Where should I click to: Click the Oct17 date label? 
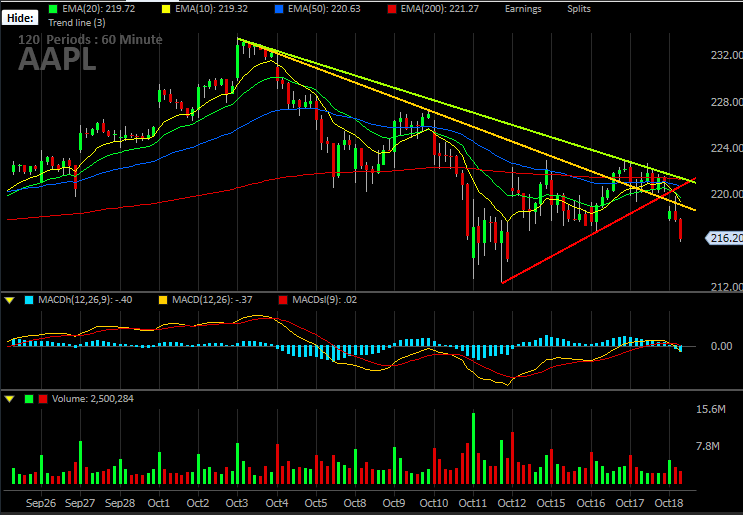[x=630, y=503]
